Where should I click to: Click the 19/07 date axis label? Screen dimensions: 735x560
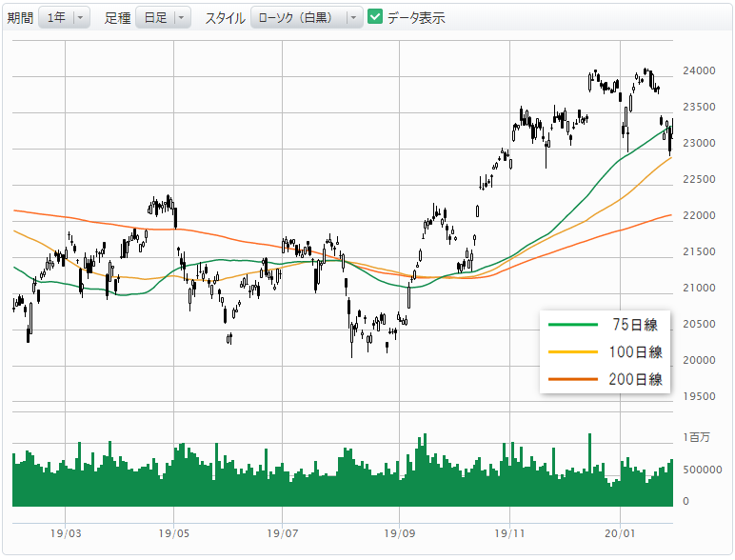pos(283,533)
